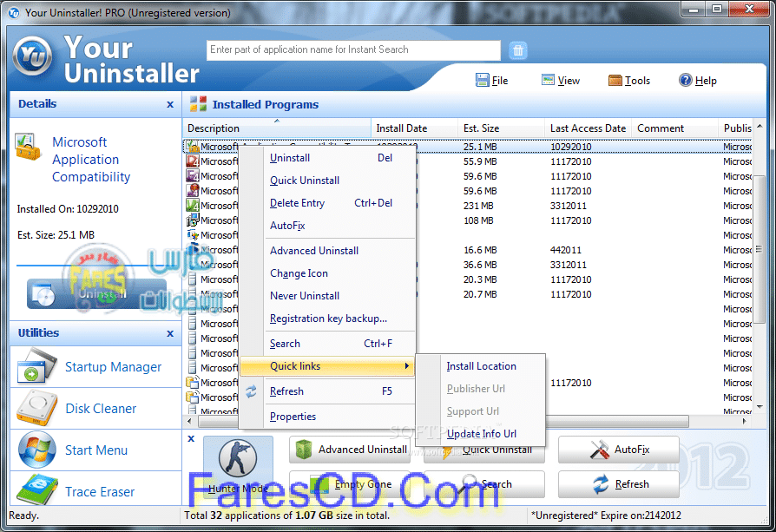Click the list vertical scrollbar down arrow
This screenshot has width=776, height=532.
(760, 407)
